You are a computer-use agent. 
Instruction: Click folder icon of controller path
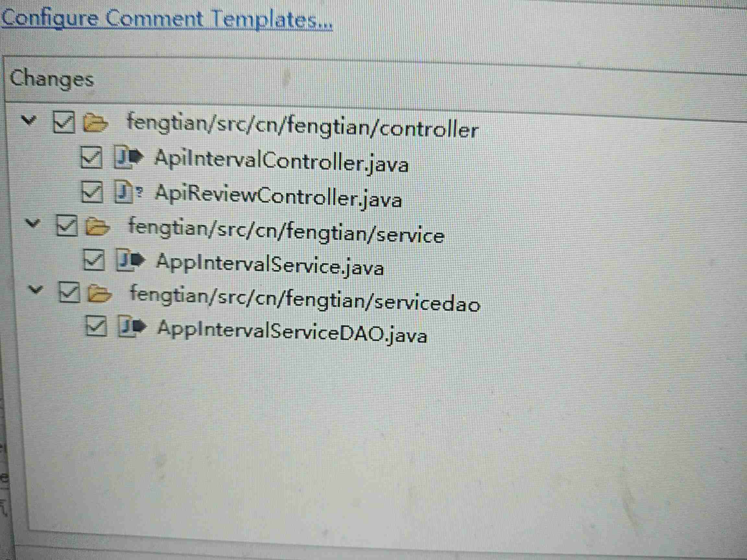pos(95,122)
